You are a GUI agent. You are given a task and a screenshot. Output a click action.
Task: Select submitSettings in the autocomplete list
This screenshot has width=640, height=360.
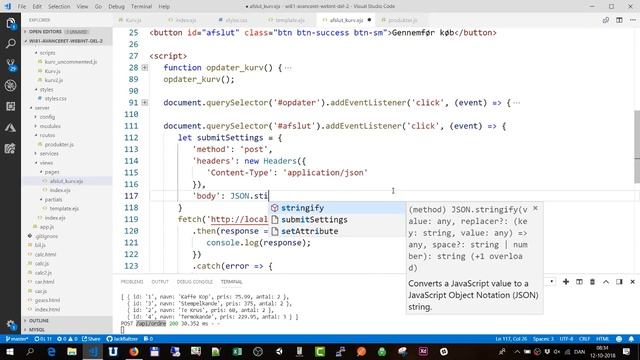[337, 220]
